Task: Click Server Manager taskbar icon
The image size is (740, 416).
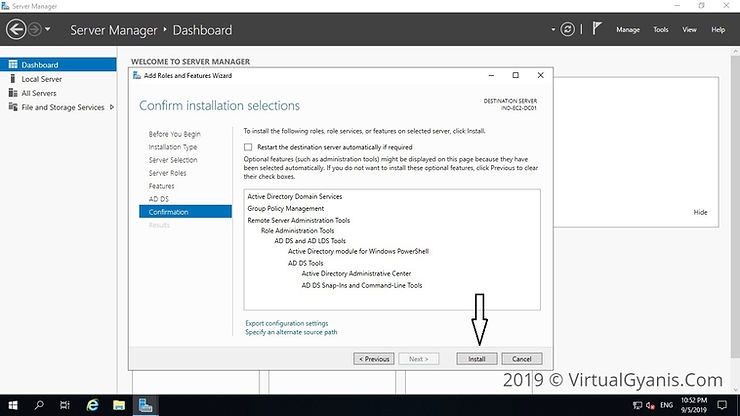Action: point(146,405)
